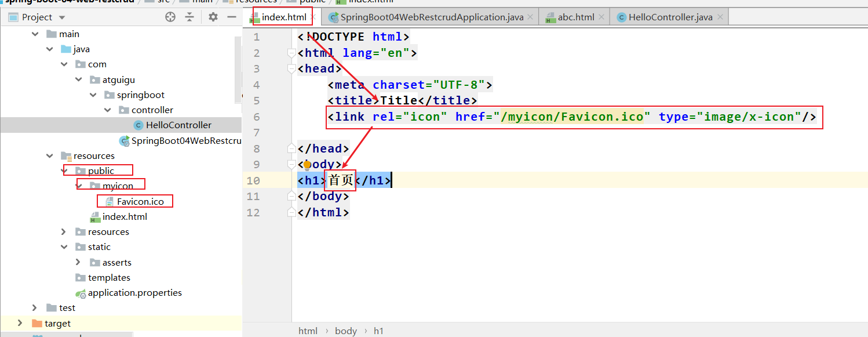868x337 pixels.
Task: Click the HelloController class icon in tree
Action: tap(138, 125)
